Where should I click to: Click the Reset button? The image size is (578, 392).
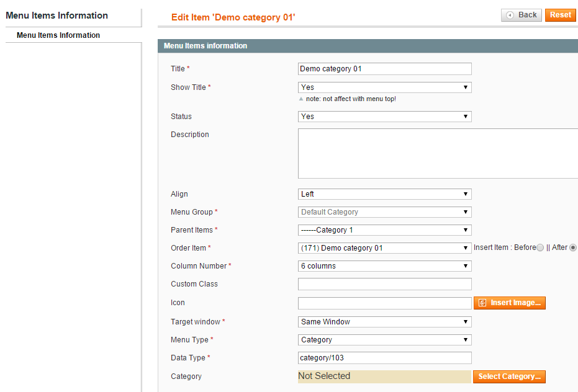tap(560, 15)
